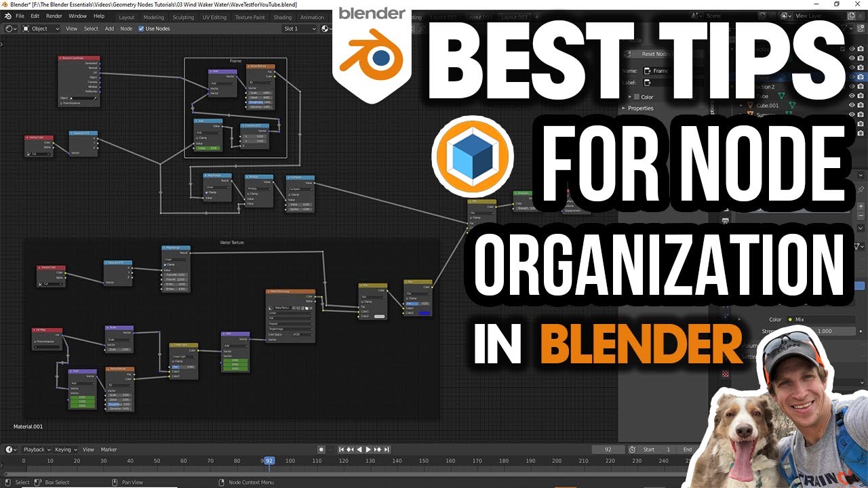
Task: Jump to the timeline start frame
Action: click(342, 449)
